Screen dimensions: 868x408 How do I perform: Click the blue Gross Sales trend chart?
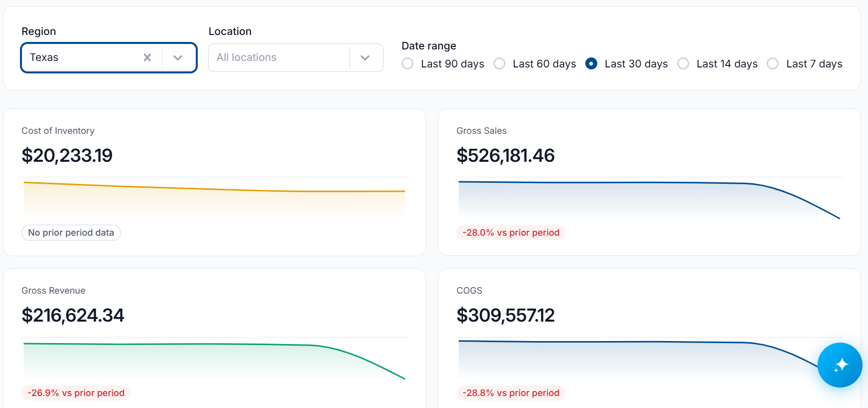pyautogui.click(x=649, y=199)
